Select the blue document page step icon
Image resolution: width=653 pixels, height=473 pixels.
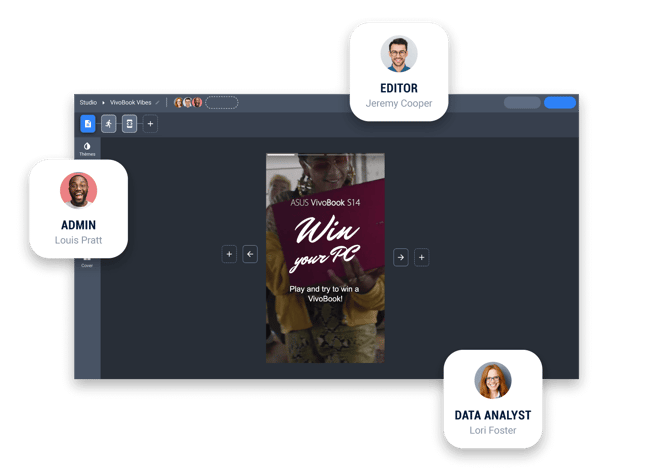click(x=88, y=124)
